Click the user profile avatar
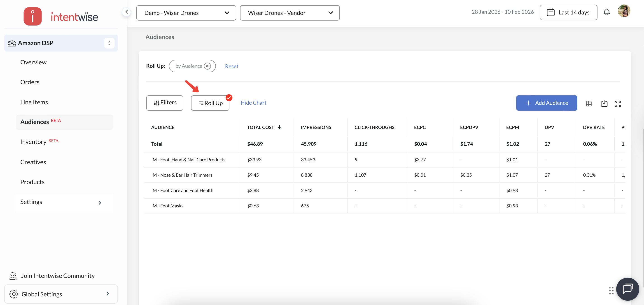The image size is (644, 305). (x=624, y=11)
